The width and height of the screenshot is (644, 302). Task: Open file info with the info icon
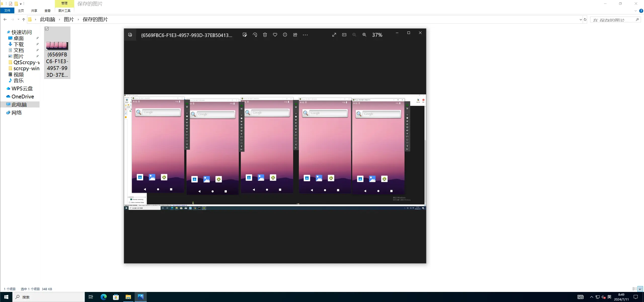[x=285, y=35]
